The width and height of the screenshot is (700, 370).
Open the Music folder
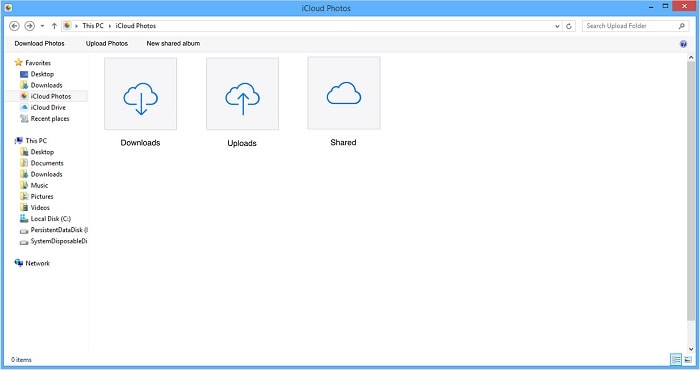[x=39, y=185]
